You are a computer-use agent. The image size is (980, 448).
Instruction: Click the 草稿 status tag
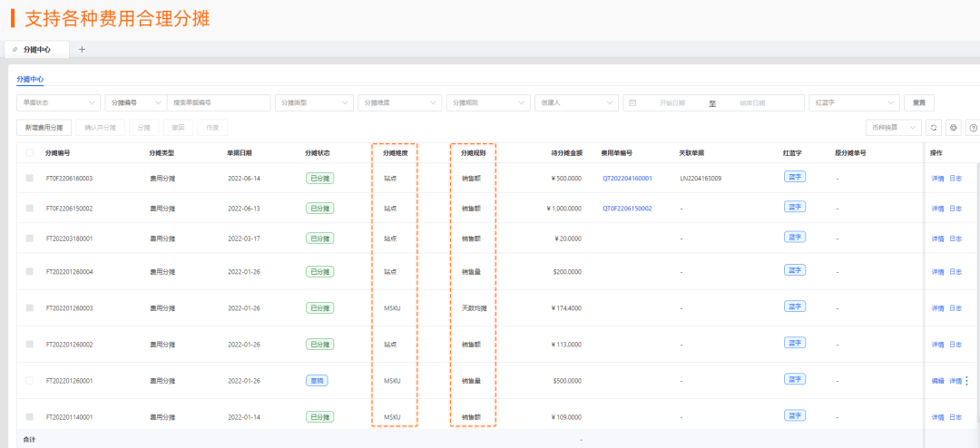(317, 381)
